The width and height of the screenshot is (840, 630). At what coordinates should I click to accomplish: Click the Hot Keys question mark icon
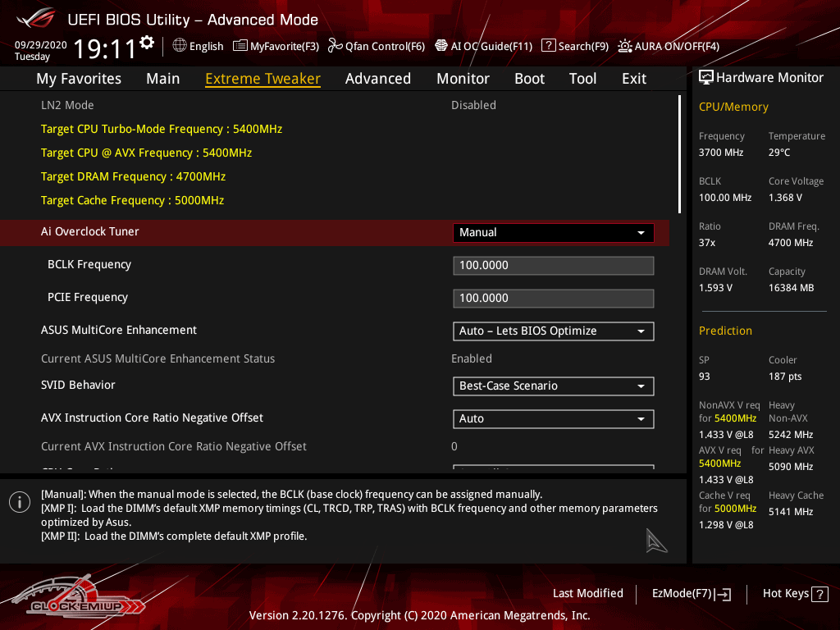point(821,593)
